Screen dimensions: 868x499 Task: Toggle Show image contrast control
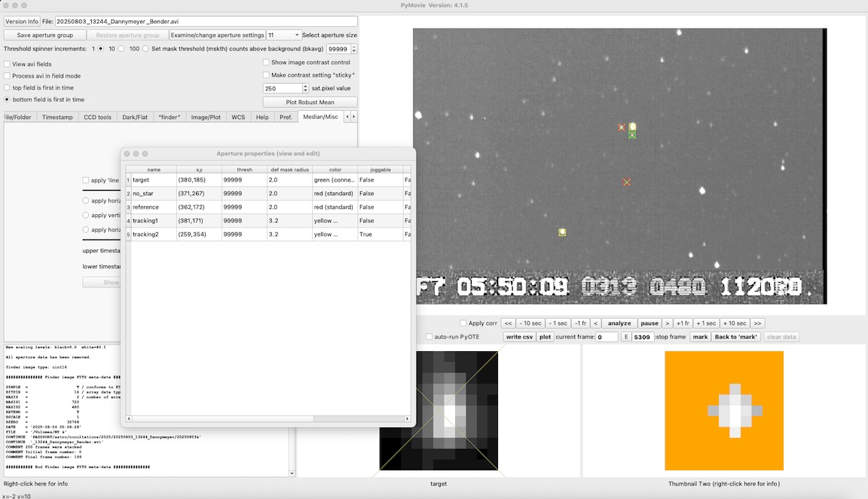point(266,63)
